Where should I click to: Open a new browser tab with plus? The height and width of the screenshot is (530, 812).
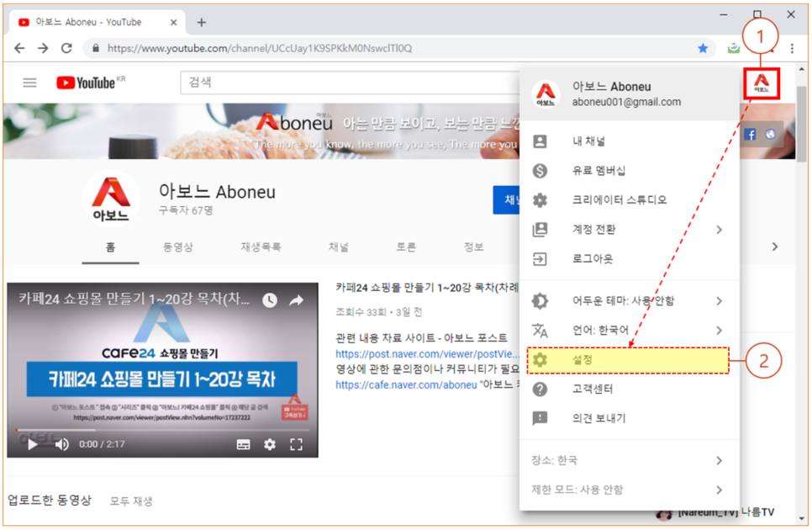[202, 22]
